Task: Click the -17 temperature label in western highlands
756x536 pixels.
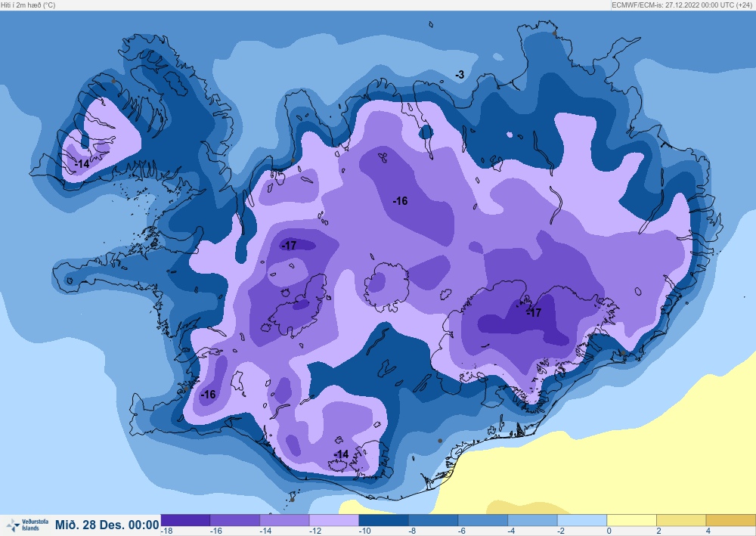Action: pos(289,246)
